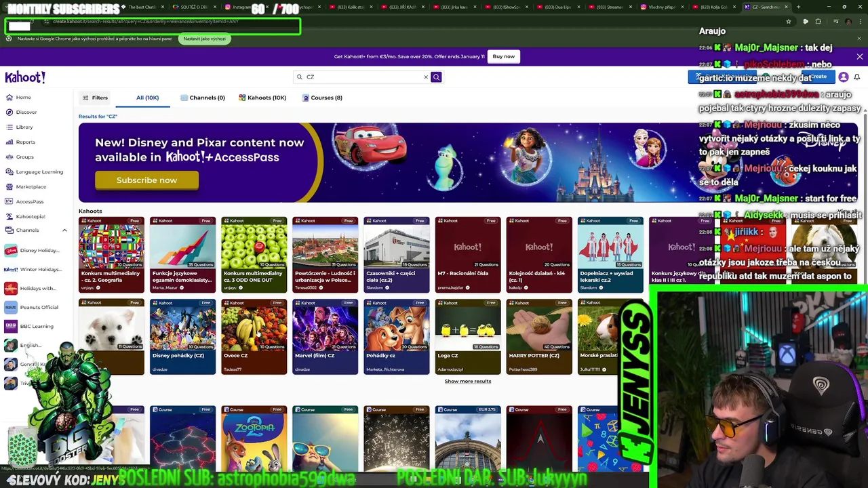Open Home in Kahoot sidebar
The image size is (868, 488).
click(x=23, y=97)
